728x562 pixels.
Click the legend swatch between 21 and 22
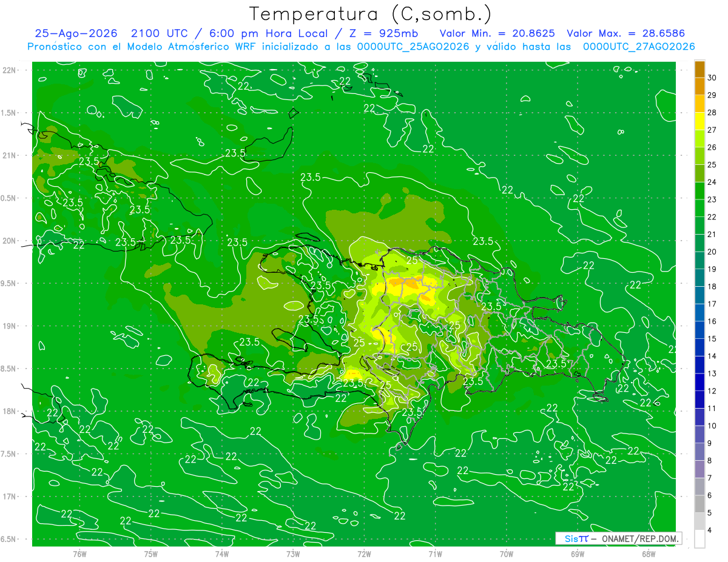click(699, 225)
